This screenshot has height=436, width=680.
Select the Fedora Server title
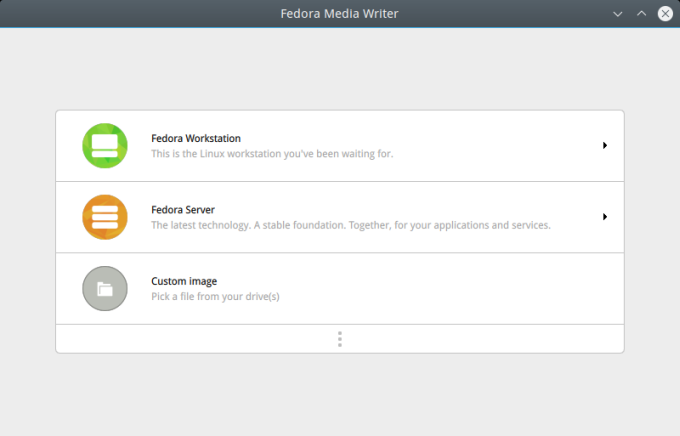click(x=183, y=210)
